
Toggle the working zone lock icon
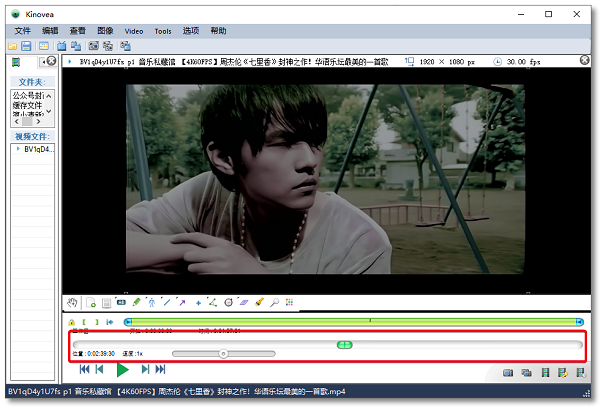(71, 322)
